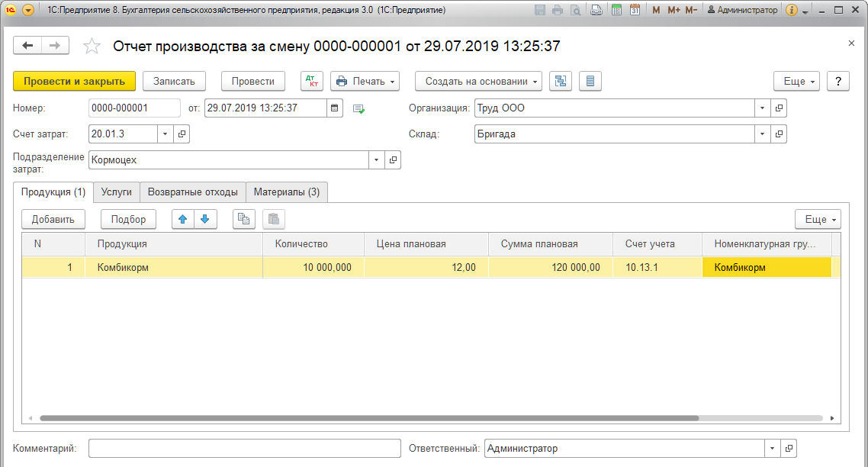This screenshot has width=868, height=467.
Task: Open 1C main menu dropdown icon
Action: (27, 10)
